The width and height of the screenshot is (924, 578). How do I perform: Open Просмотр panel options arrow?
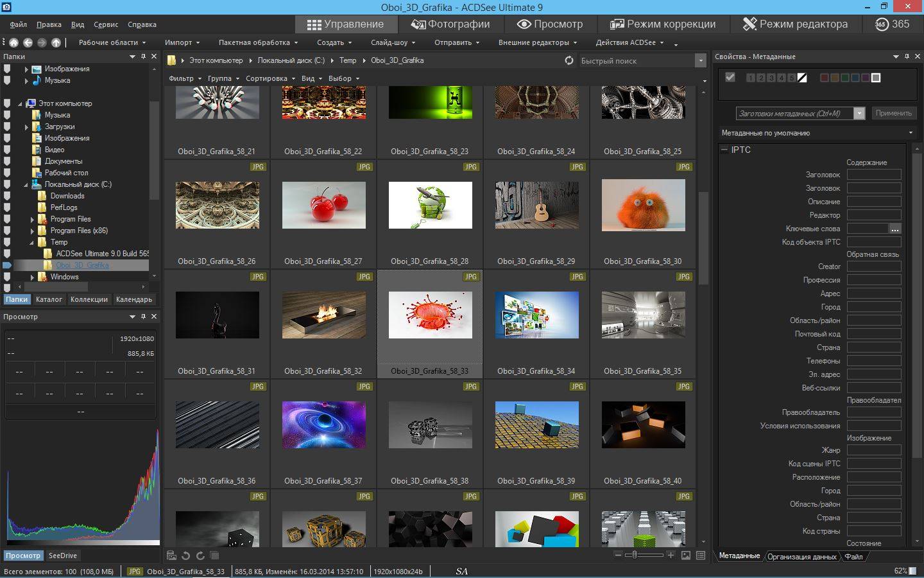point(133,317)
